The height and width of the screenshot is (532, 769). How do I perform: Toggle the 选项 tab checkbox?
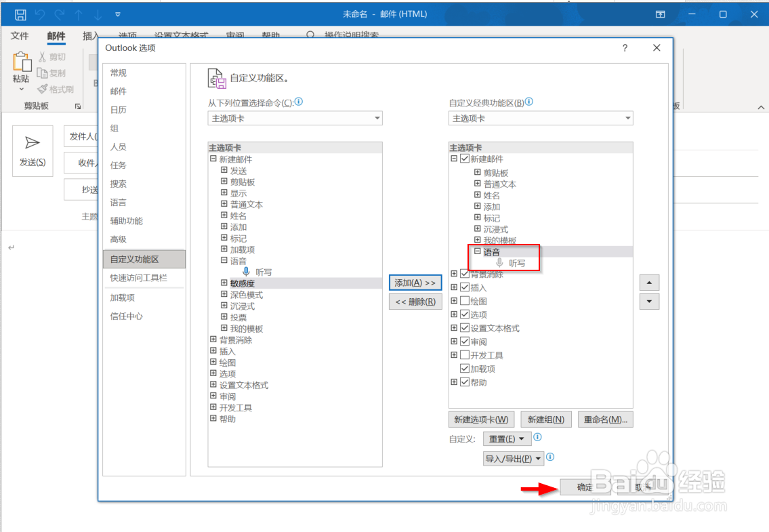465,314
